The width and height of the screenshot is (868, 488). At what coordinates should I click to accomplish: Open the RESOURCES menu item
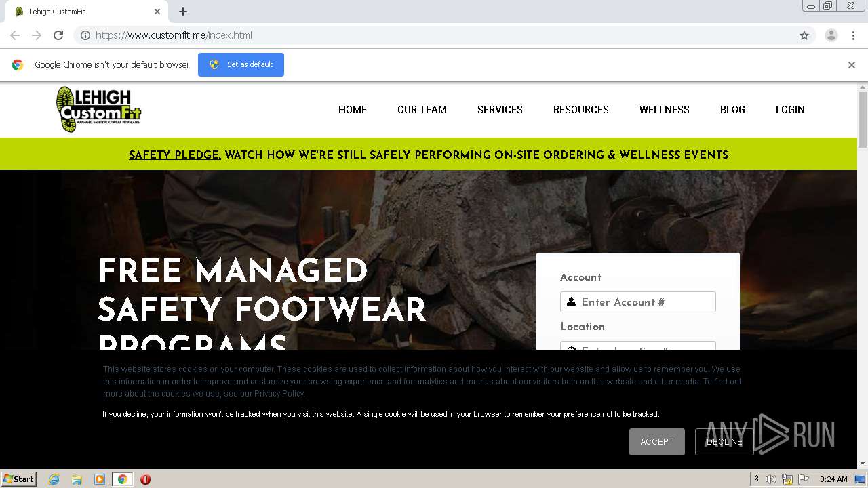581,110
